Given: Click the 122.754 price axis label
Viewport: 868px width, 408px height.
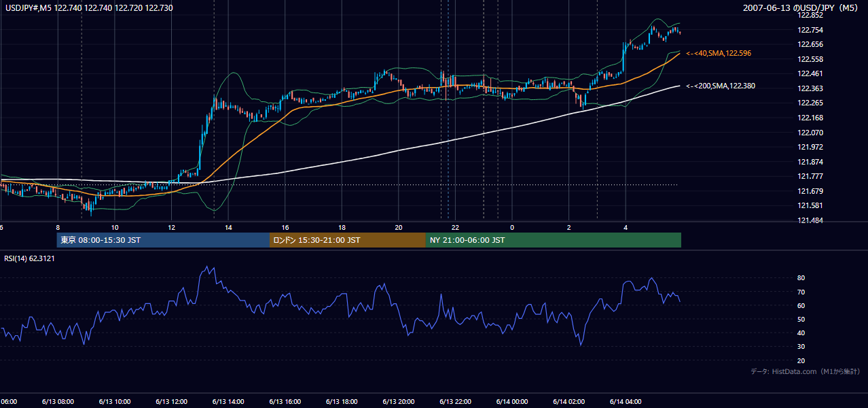Looking at the screenshot, I should pos(810,30).
